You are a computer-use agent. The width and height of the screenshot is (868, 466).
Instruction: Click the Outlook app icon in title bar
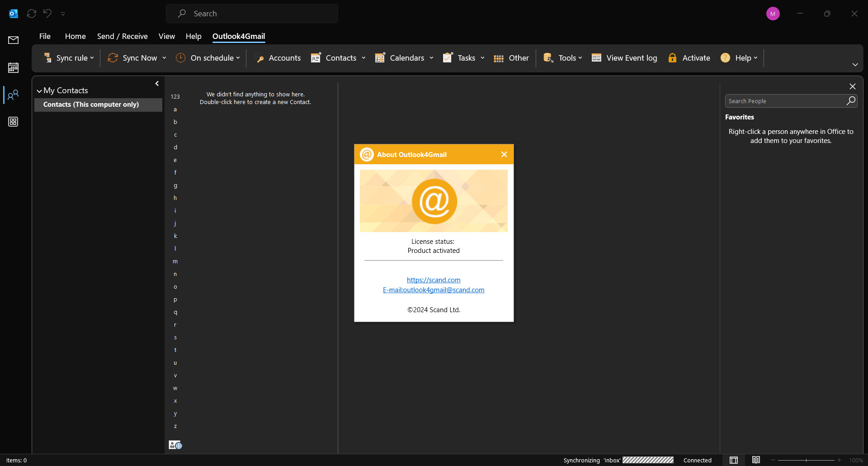[14, 14]
